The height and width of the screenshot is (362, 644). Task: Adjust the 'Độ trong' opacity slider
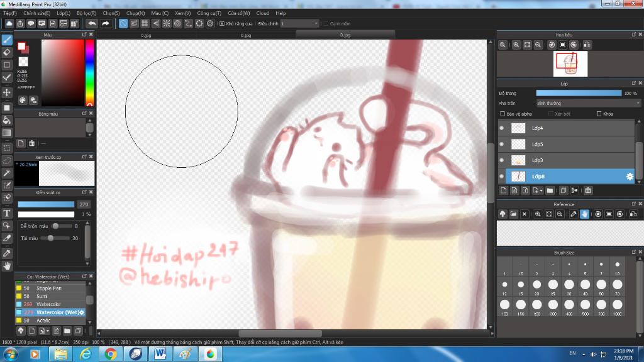click(x=579, y=93)
